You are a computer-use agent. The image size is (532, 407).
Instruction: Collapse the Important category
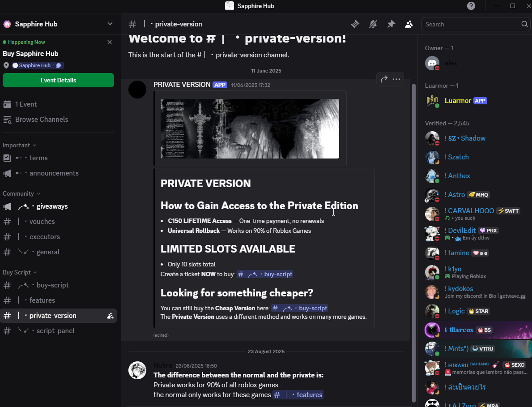pyautogui.click(x=19, y=145)
